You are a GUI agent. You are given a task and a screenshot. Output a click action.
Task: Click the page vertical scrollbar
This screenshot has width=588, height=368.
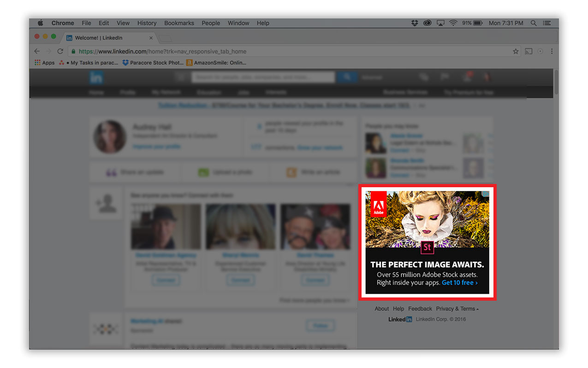click(x=556, y=82)
